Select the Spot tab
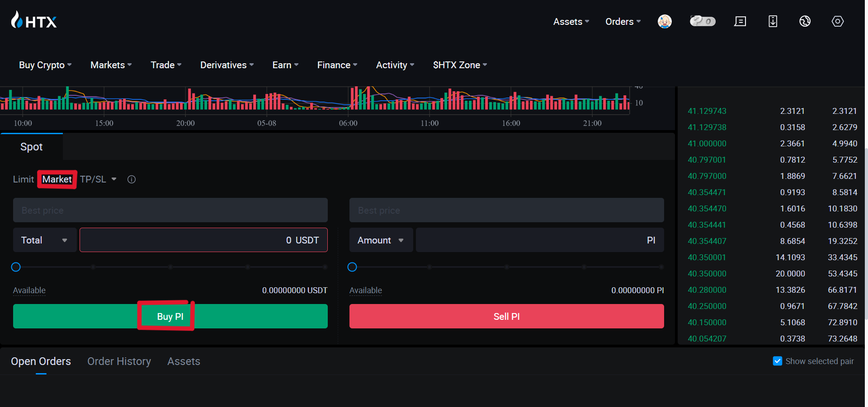 pyautogui.click(x=32, y=147)
